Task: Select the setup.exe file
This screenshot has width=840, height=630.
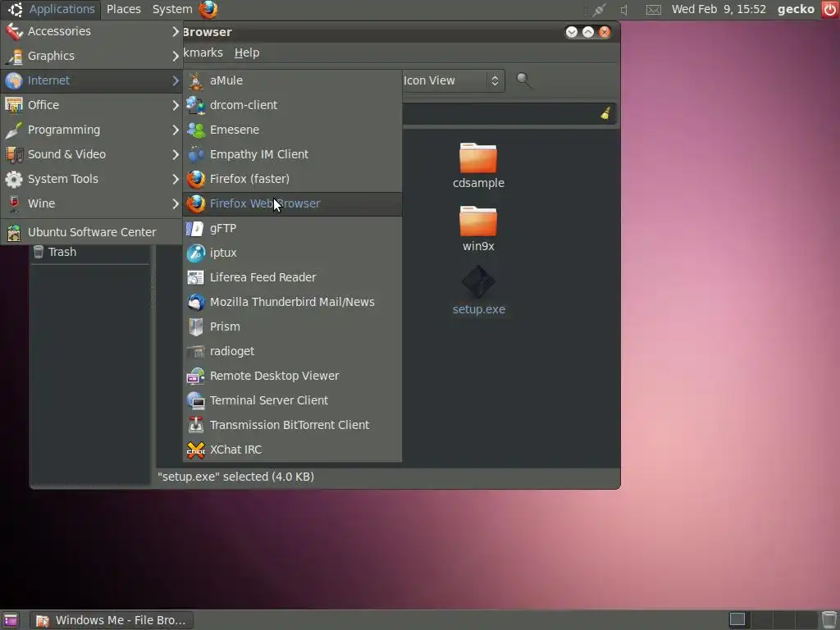Action: (x=478, y=291)
